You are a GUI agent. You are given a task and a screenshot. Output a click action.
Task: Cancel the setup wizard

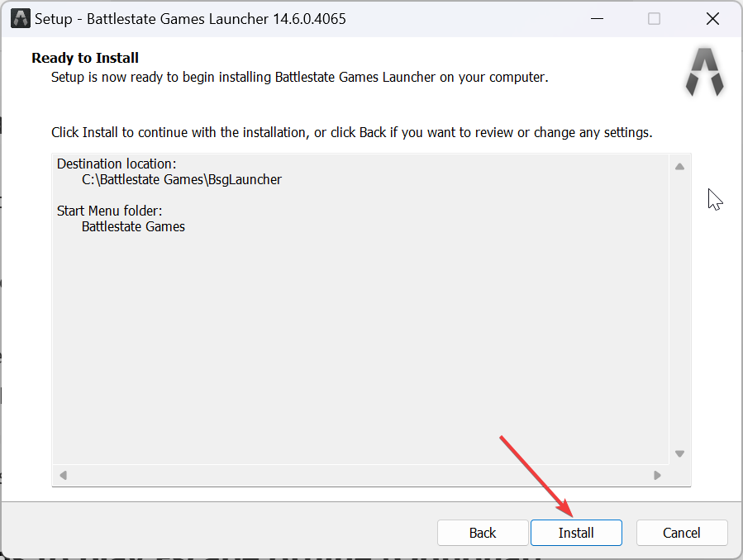point(681,533)
